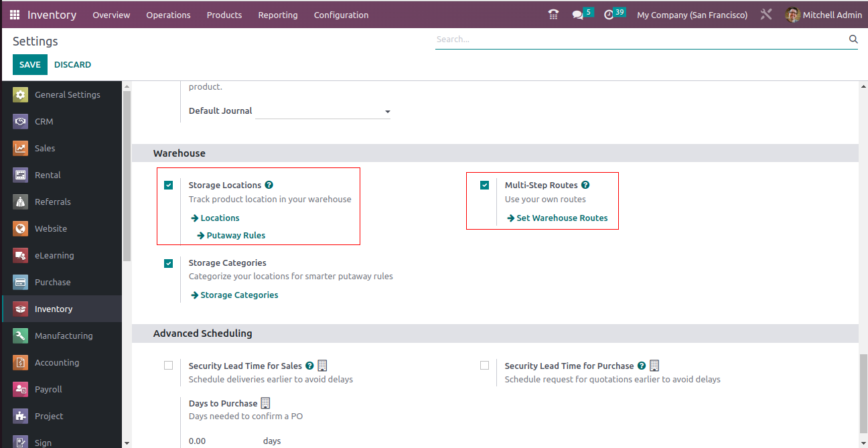Image resolution: width=868 pixels, height=448 pixels.
Task: Open the Reporting menu
Action: 278,15
